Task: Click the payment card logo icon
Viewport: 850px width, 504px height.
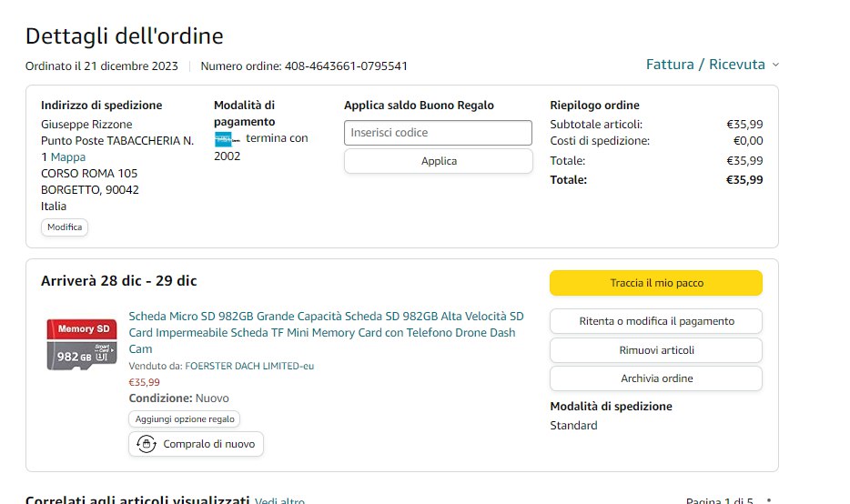Action: tap(227, 139)
